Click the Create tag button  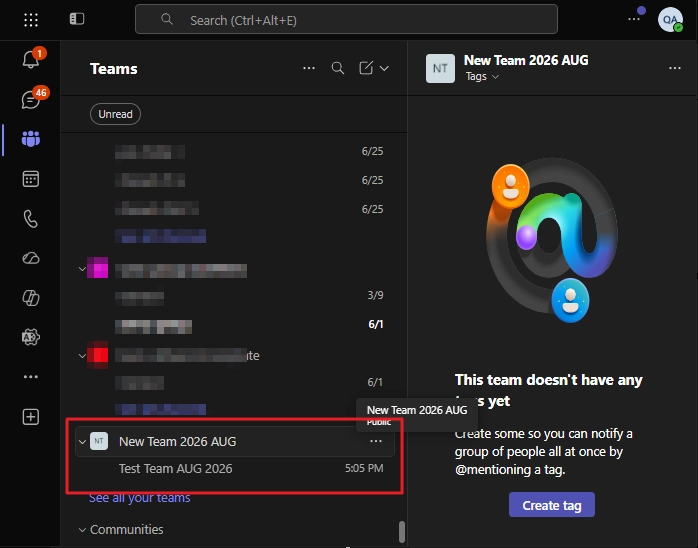pyautogui.click(x=552, y=505)
